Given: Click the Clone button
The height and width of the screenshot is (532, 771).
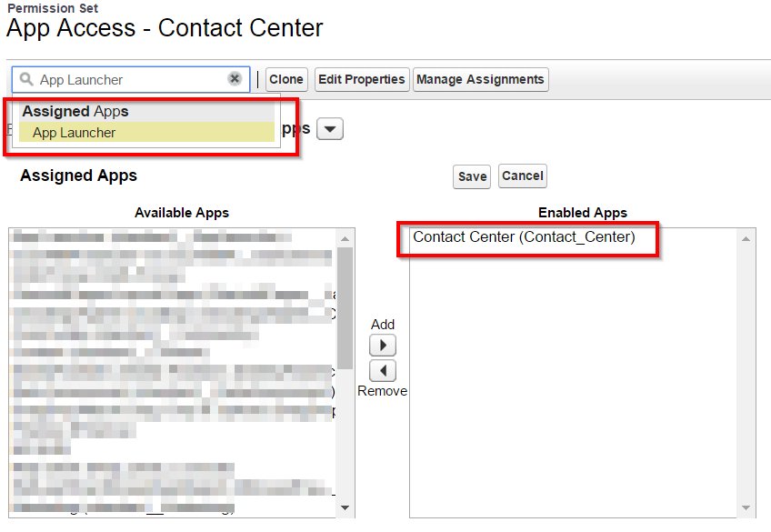Looking at the screenshot, I should (x=286, y=80).
